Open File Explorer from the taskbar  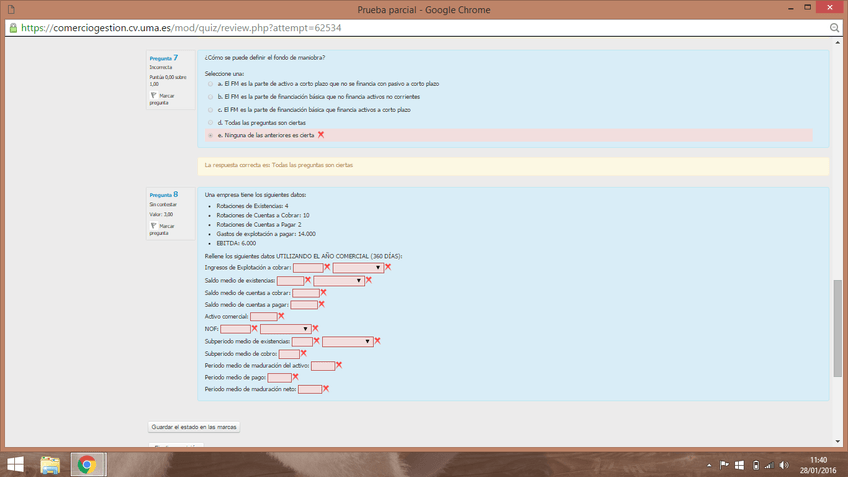(x=51, y=465)
